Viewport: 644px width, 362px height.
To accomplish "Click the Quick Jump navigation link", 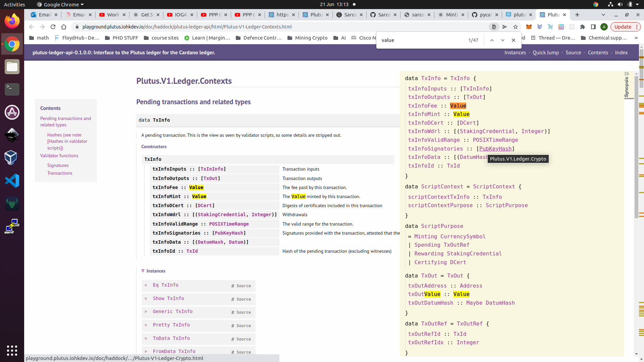I will coord(546,52).
